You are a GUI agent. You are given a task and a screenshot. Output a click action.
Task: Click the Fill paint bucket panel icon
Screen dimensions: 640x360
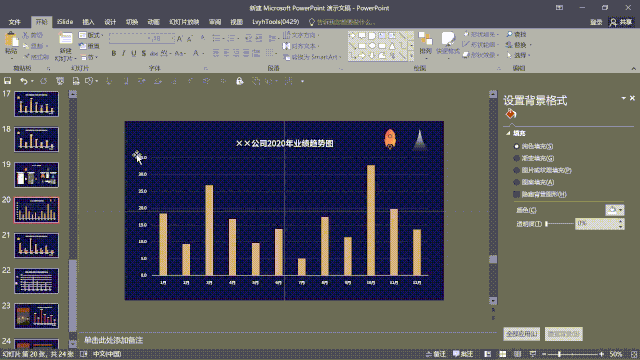(x=511, y=114)
